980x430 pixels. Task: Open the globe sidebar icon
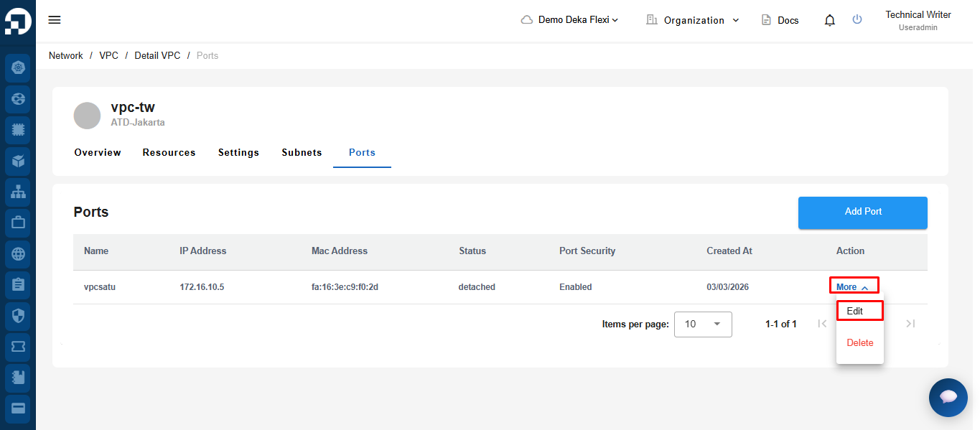pyautogui.click(x=18, y=253)
